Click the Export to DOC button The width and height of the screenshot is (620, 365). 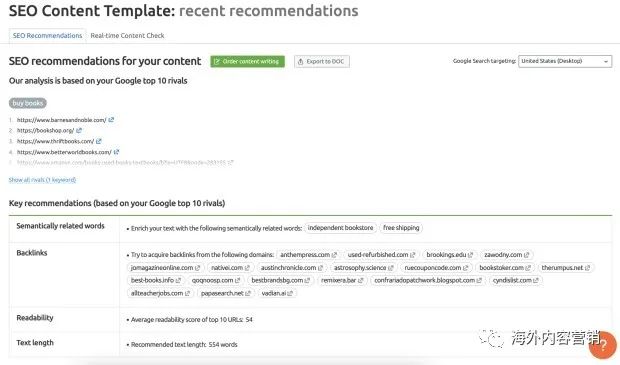coord(321,61)
